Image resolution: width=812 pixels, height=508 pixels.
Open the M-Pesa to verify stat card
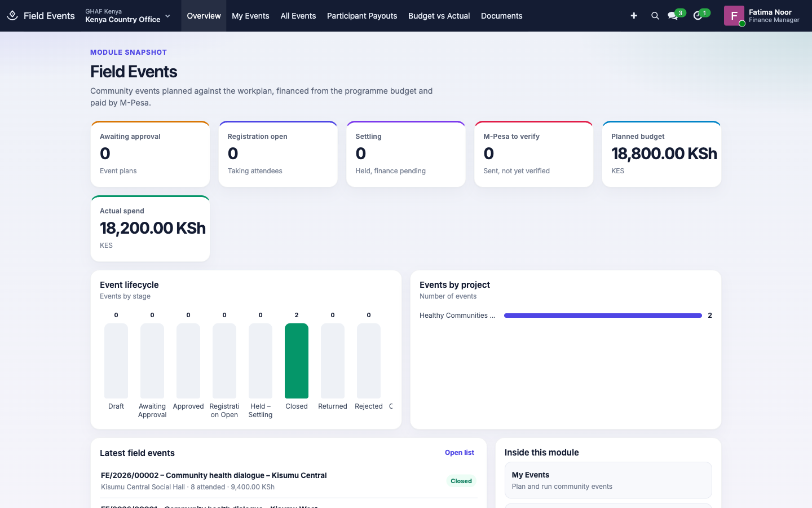click(x=534, y=154)
